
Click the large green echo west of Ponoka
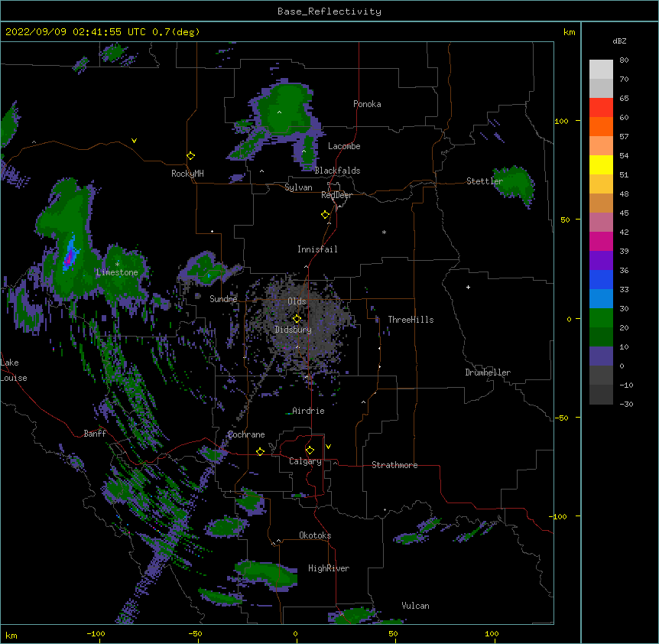click(284, 109)
